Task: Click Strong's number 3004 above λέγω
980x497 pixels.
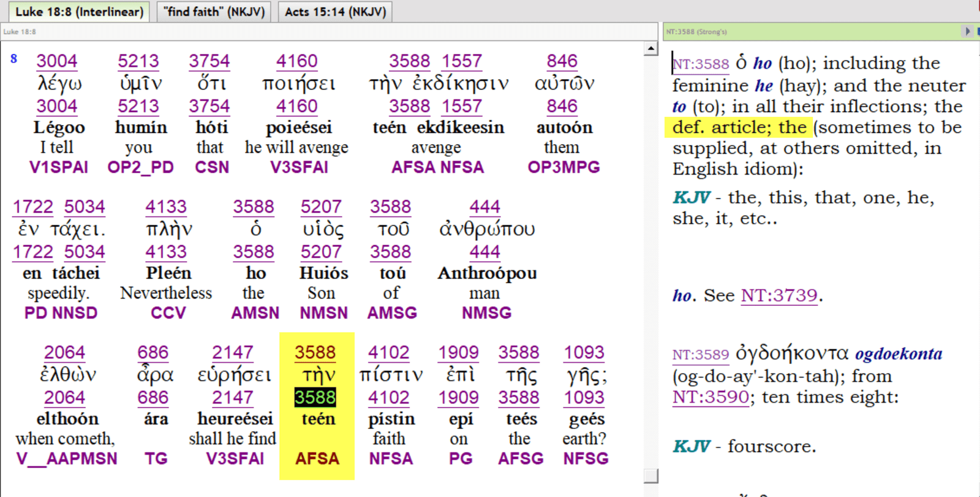Action: pyautogui.click(x=56, y=61)
